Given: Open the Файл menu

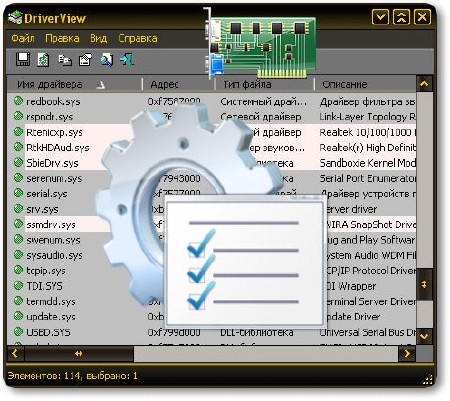Looking at the screenshot, I should point(23,38).
